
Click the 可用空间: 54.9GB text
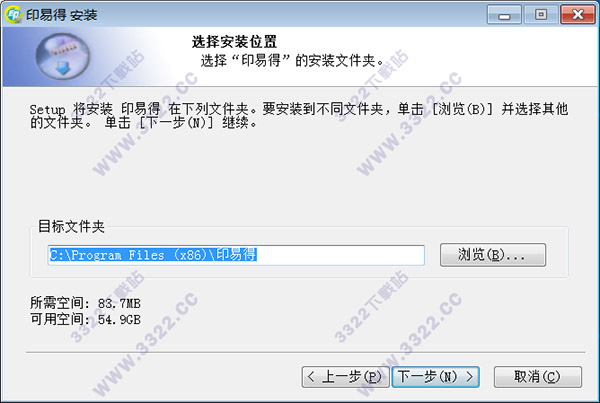[85, 319]
